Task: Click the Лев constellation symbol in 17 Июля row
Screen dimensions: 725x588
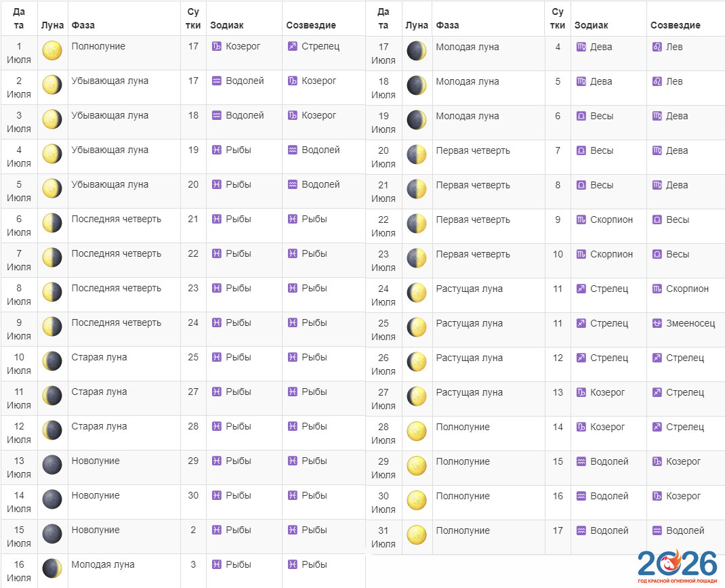Action: (x=657, y=47)
